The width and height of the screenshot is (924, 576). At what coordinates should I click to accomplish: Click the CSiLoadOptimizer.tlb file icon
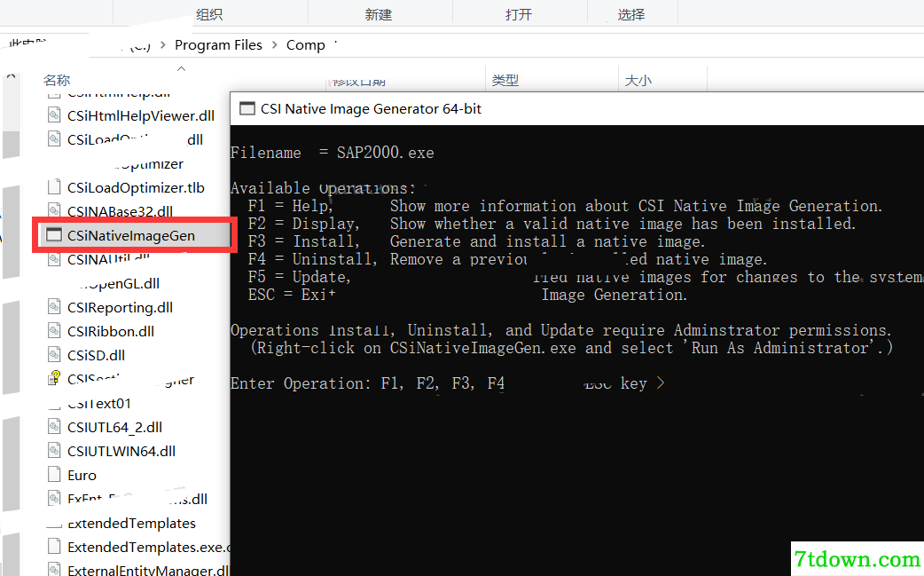pos(54,187)
